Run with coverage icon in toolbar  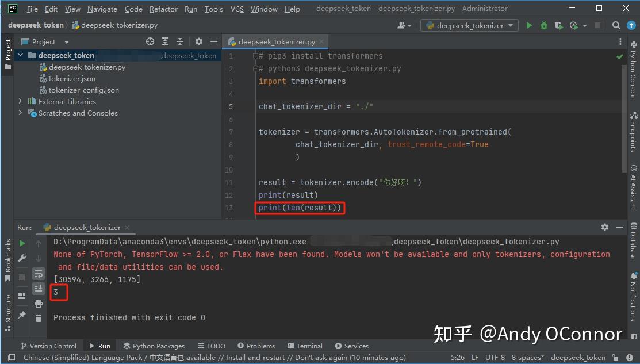pyautogui.click(x=558, y=25)
